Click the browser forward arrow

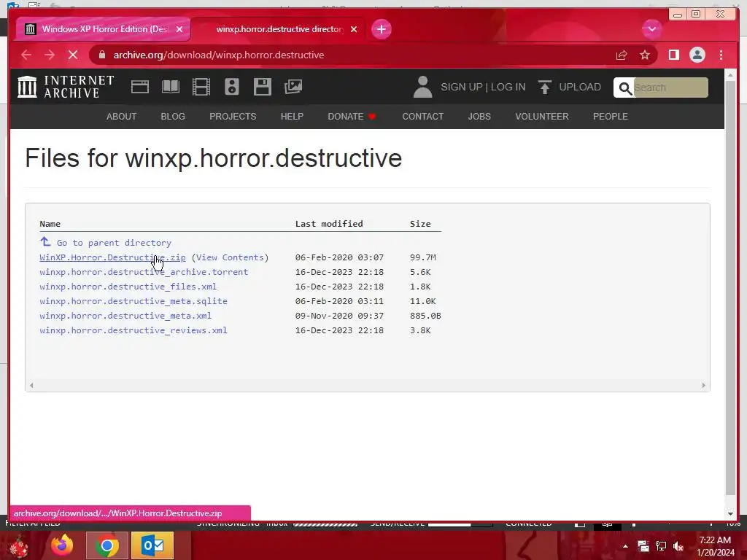(50, 55)
